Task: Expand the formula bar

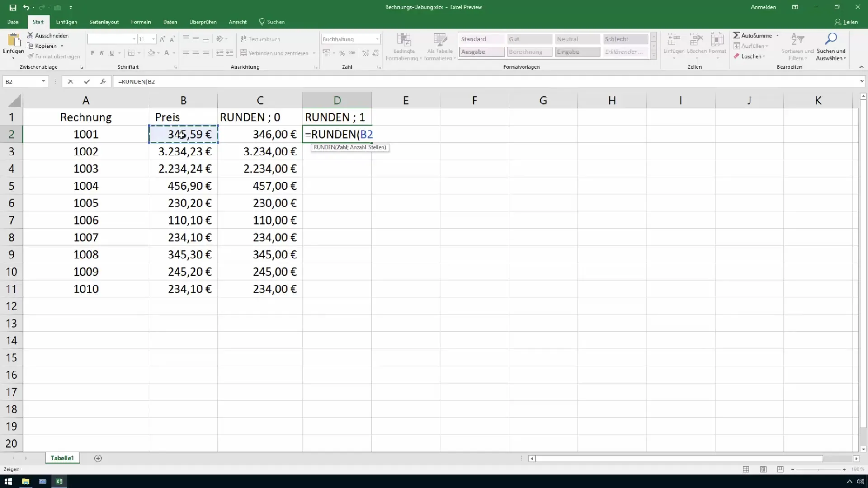Action: coord(862,81)
